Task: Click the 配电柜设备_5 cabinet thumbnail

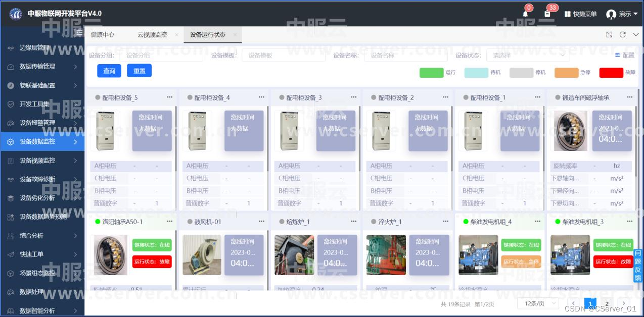Action: point(105,131)
